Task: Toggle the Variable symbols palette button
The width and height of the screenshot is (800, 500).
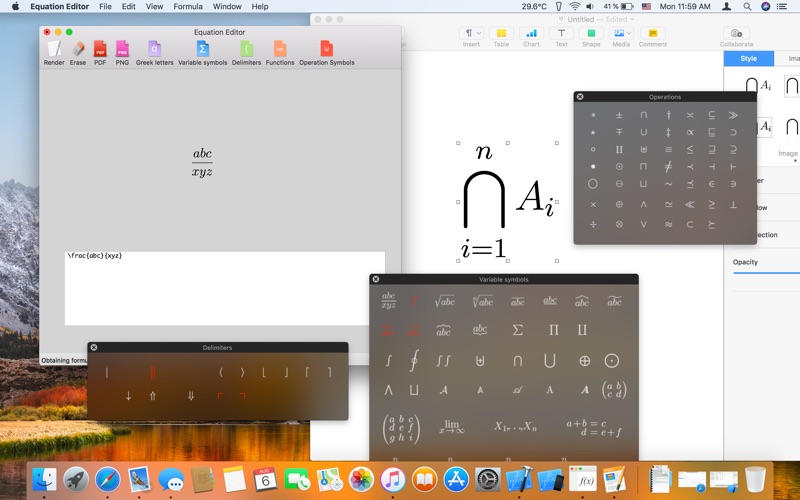Action: (x=202, y=49)
